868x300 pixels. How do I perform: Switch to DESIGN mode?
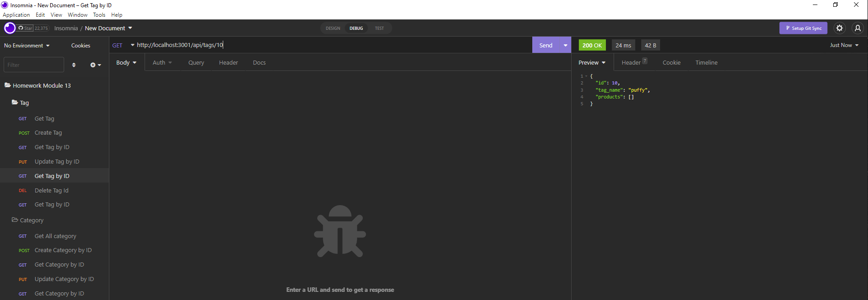click(333, 28)
